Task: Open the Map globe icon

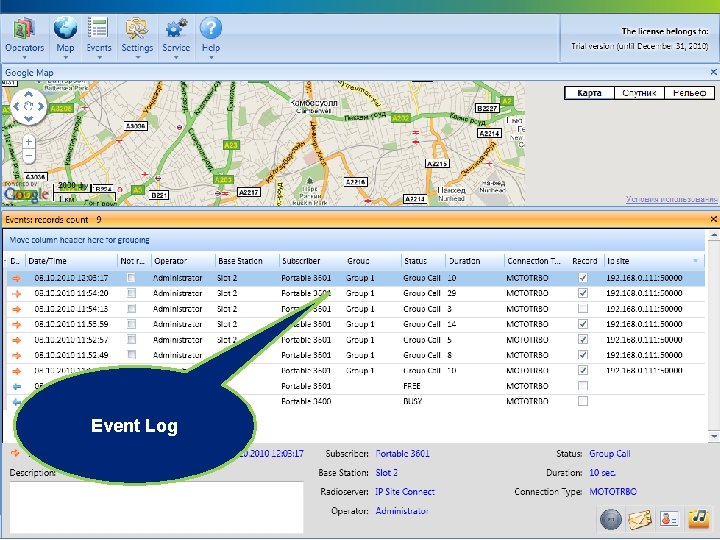Action: (x=65, y=28)
